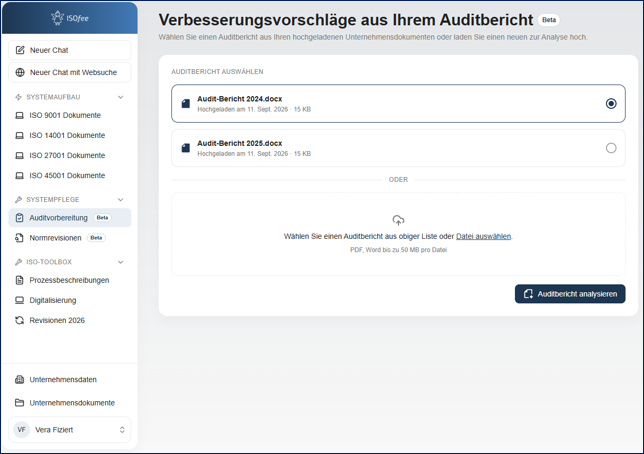
Task: Click the file icon of Audit-Bericht 2024.docx
Action: tap(186, 104)
